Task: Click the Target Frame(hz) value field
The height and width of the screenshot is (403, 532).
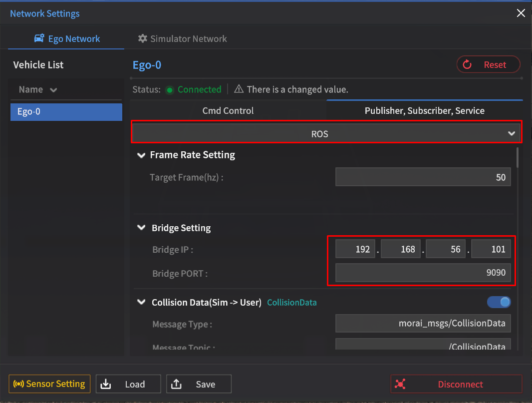Action: pos(423,177)
